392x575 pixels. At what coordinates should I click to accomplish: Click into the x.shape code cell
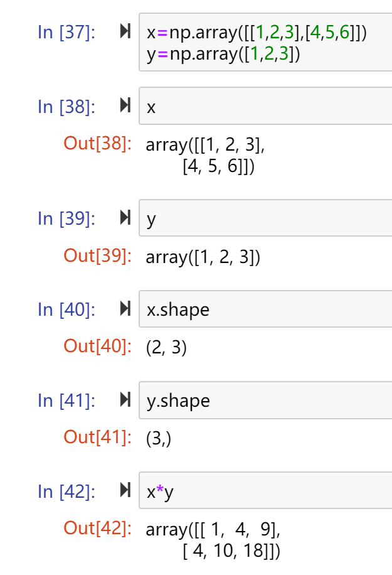point(265,309)
